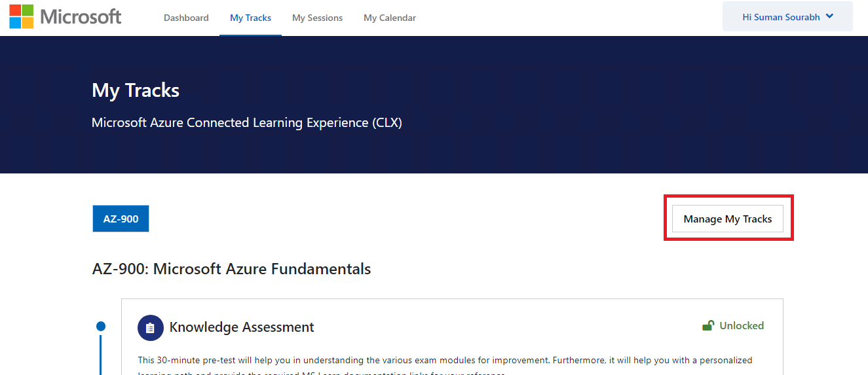This screenshot has width=868, height=375.
Task: Click the Unlocked status label
Action: click(742, 325)
